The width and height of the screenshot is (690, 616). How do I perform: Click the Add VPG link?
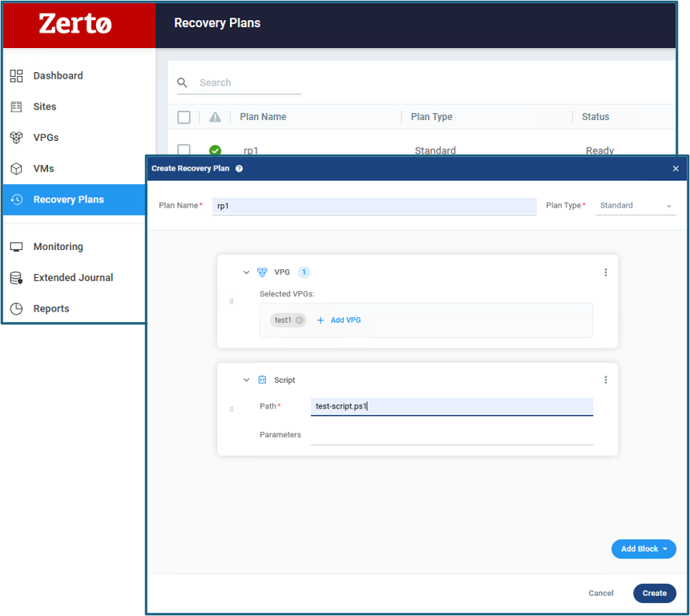click(x=345, y=320)
